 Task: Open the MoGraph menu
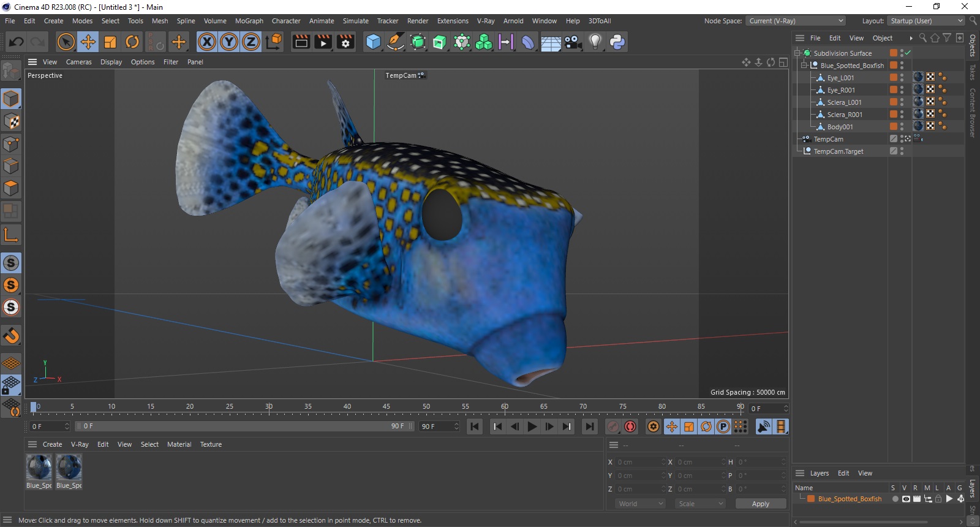click(249, 21)
